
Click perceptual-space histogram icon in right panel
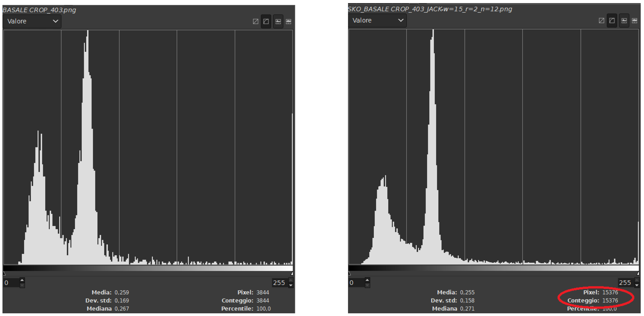coord(635,20)
